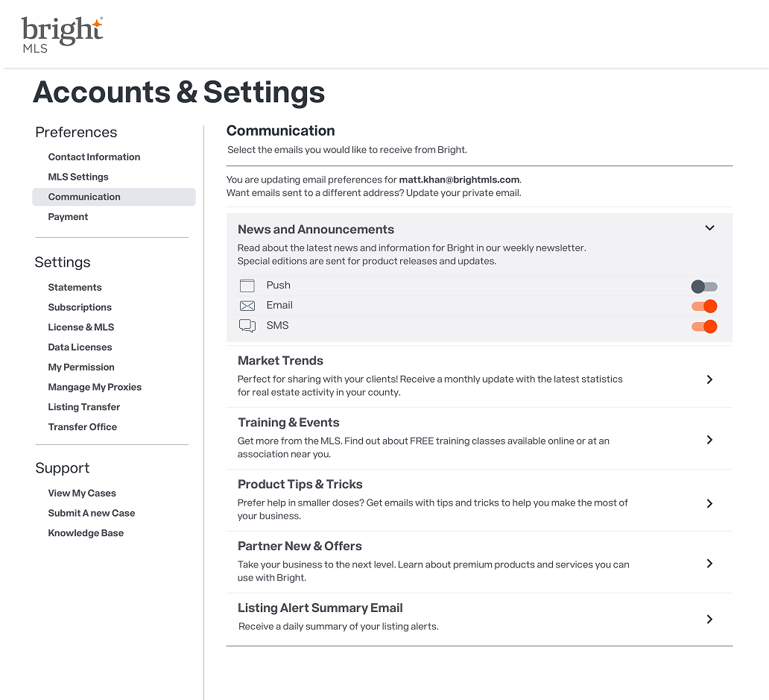Viewport: 769px width, 700px height.
Task: Expand Product Tips & Tricks chevron
Action: pos(709,503)
